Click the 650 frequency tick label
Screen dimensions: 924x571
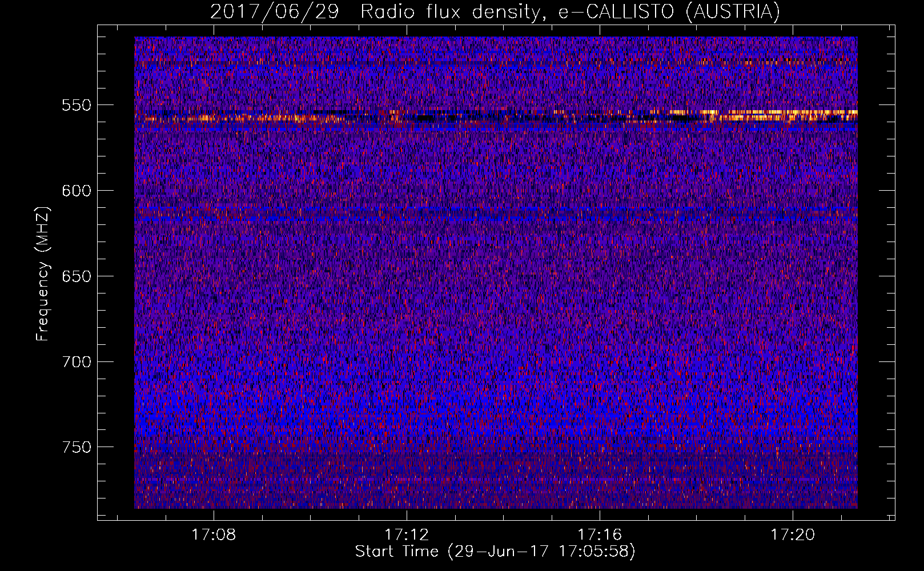(x=77, y=276)
